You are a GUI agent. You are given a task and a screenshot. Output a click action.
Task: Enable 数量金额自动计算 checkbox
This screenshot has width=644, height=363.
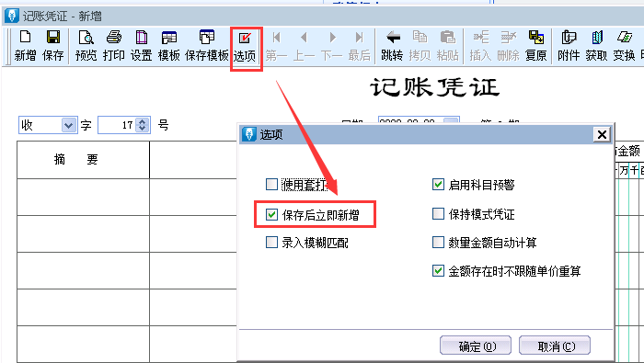click(x=438, y=243)
